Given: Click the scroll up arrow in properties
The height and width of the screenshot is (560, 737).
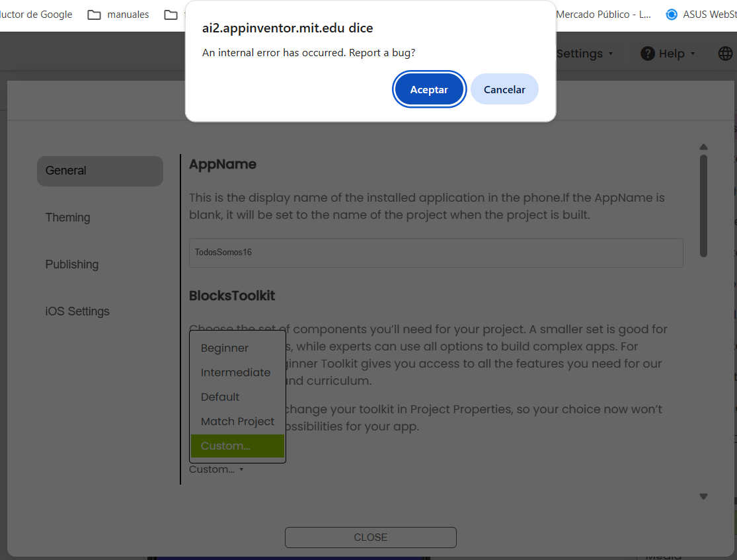Looking at the screenshot, I should click(703, 147).
